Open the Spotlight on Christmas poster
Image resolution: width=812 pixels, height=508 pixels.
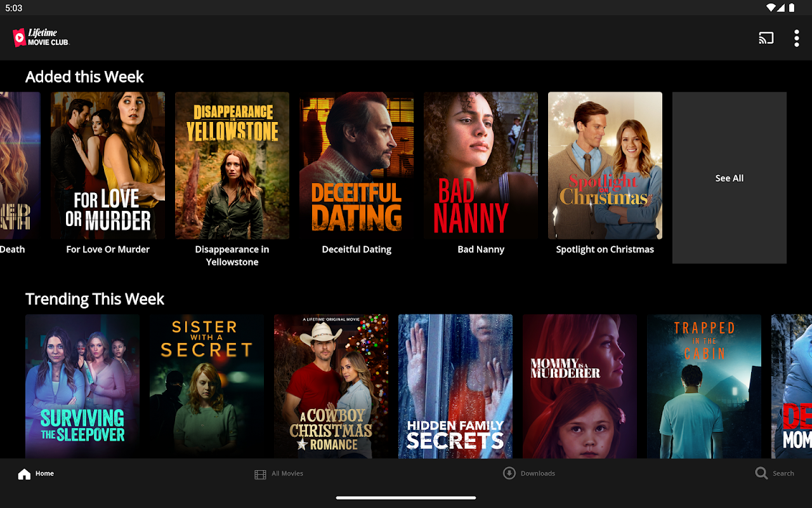605,166
